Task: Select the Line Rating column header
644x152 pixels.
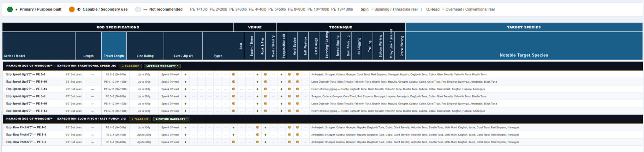Action: point(145,46)
